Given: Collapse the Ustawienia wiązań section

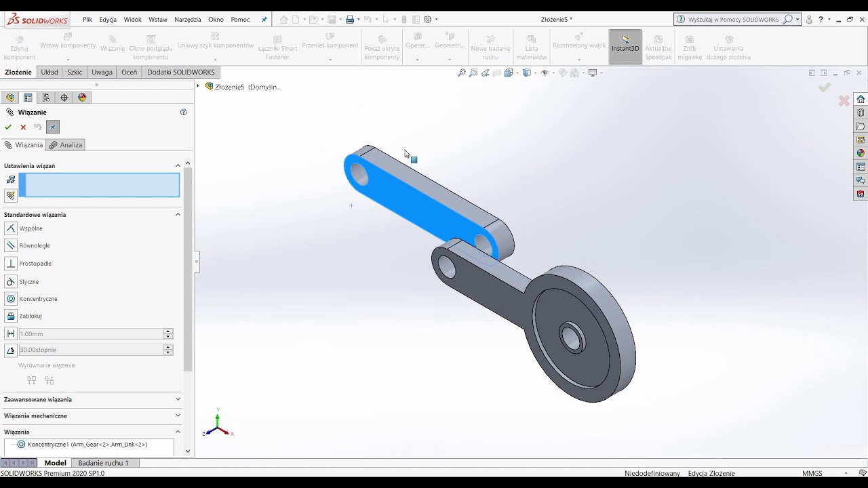Looking at the screenshot, I should (178, 165).
